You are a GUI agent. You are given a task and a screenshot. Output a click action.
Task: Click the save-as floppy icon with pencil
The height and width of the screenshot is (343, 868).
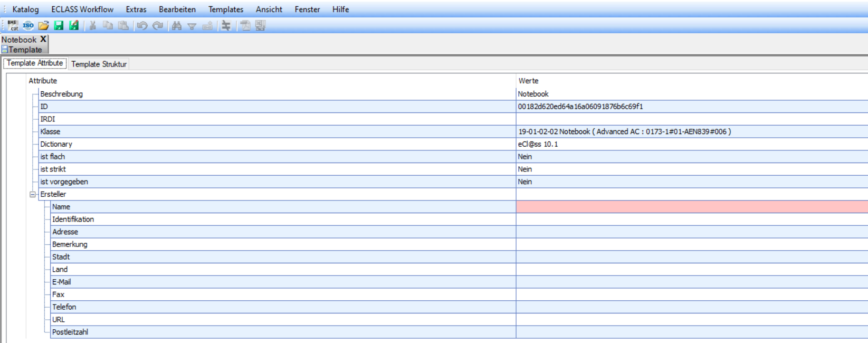74,25
